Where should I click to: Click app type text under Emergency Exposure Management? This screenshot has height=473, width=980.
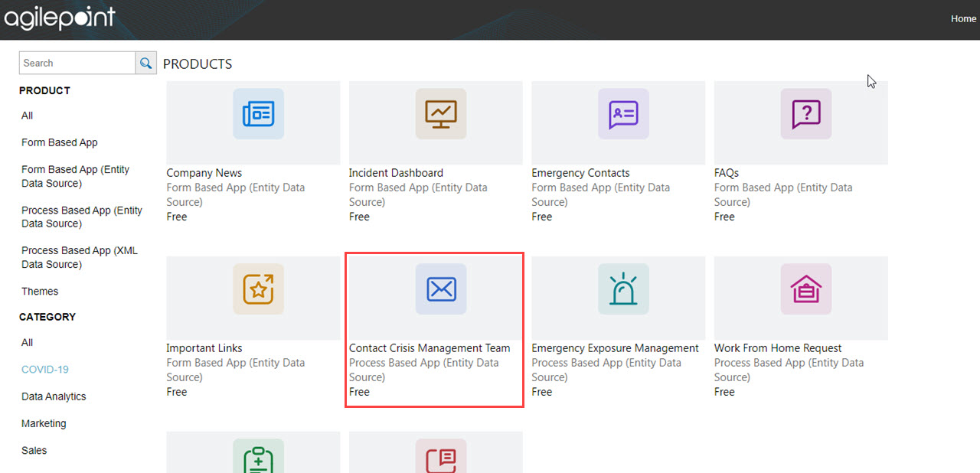point(606,370)
